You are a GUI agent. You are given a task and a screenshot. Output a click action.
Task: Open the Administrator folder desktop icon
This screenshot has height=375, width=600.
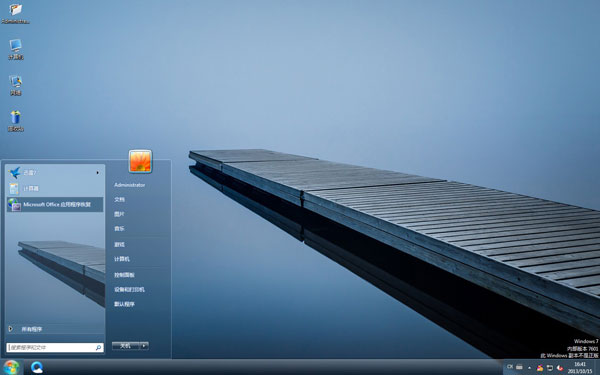point(15,13)
